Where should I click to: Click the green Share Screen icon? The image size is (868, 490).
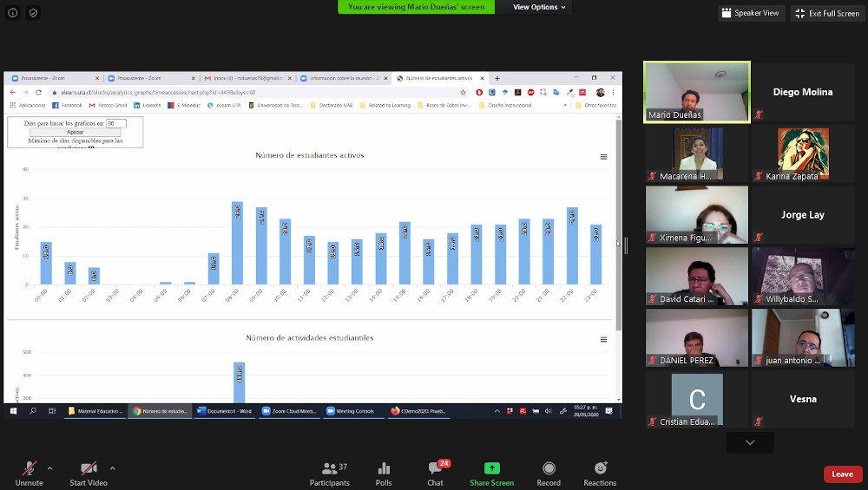(x=491, y=474)
